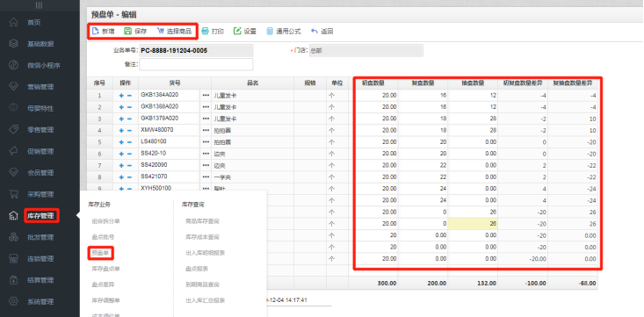Open ellipsis lookup for SS420-10
The width and height of the screenshot is (644, 317).
tap(206, 154)
